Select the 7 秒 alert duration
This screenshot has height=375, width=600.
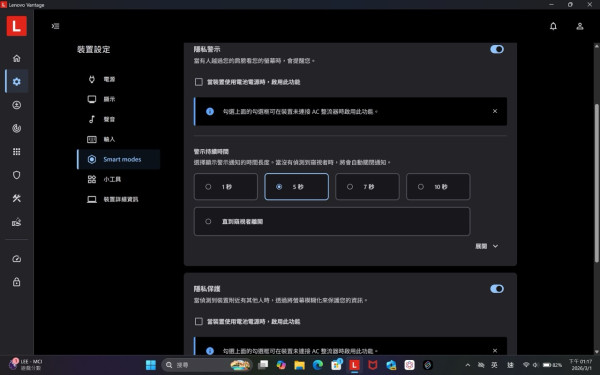click(367, 186)
